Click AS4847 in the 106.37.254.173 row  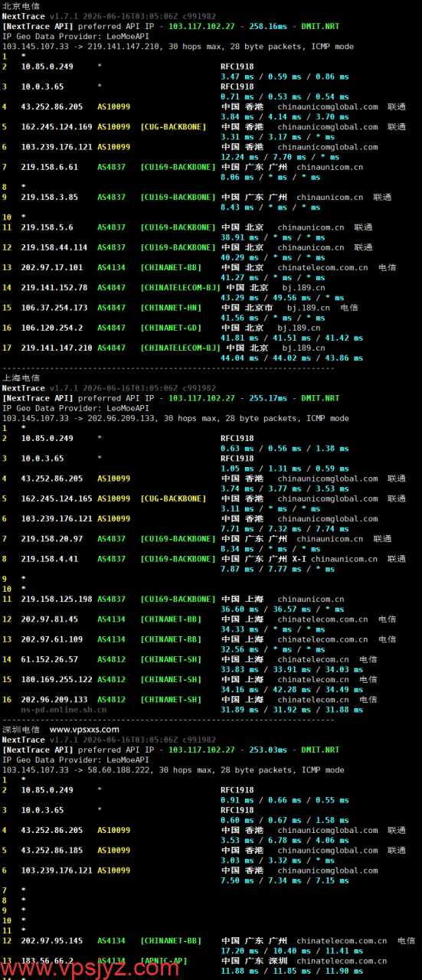pyautogui.click(x=112, y=308)
